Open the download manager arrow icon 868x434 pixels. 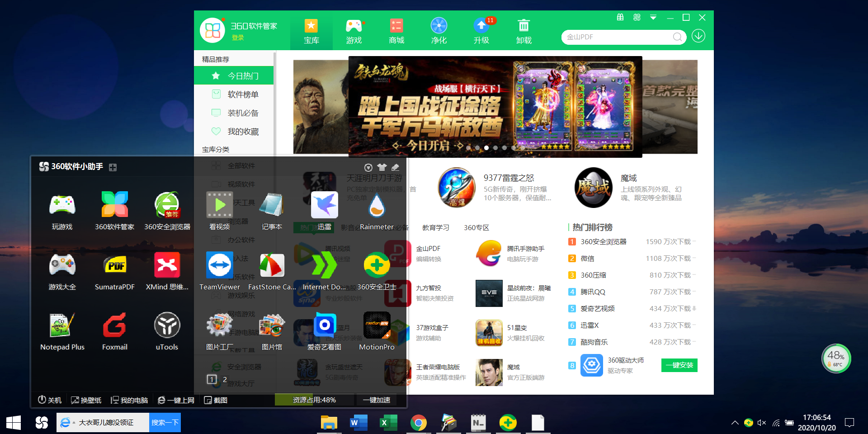(698, 36)
